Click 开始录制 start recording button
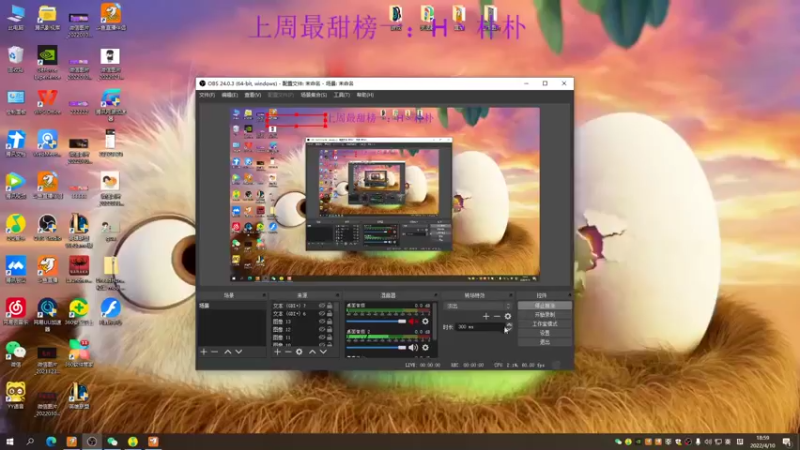The height and width of the screenshot is (450, 800). pos(544,315)
